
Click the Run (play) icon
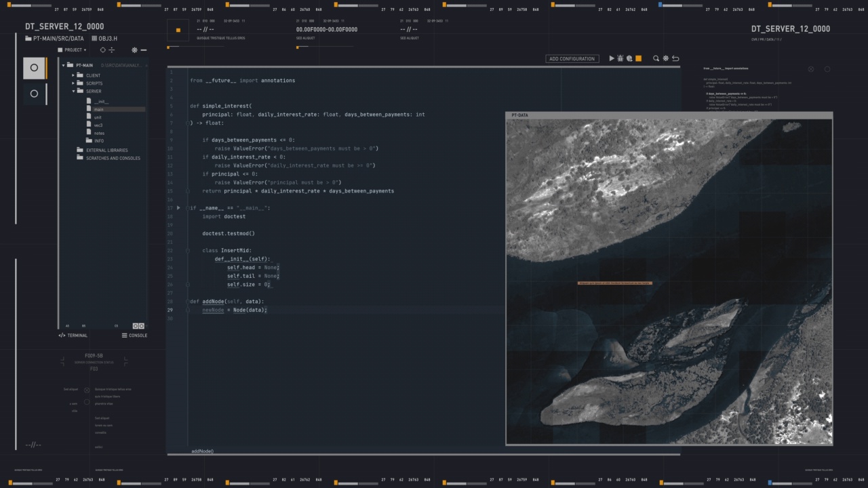612,59
